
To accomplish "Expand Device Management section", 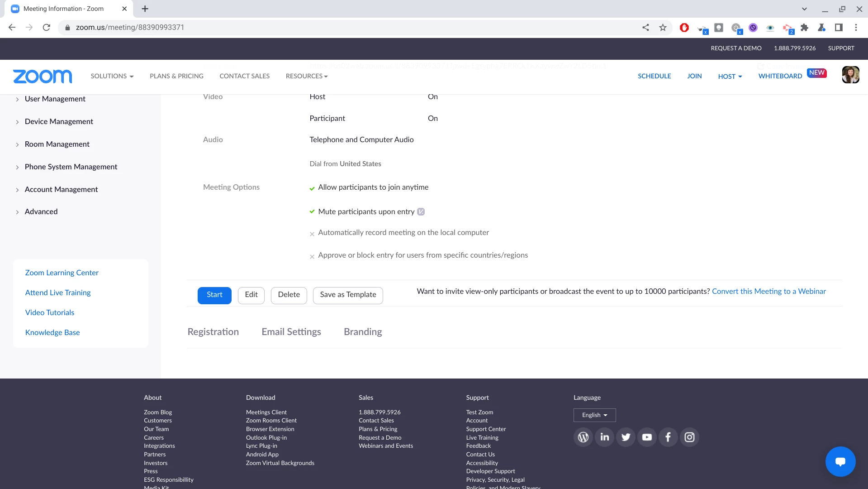I will (x=54, y=121).
